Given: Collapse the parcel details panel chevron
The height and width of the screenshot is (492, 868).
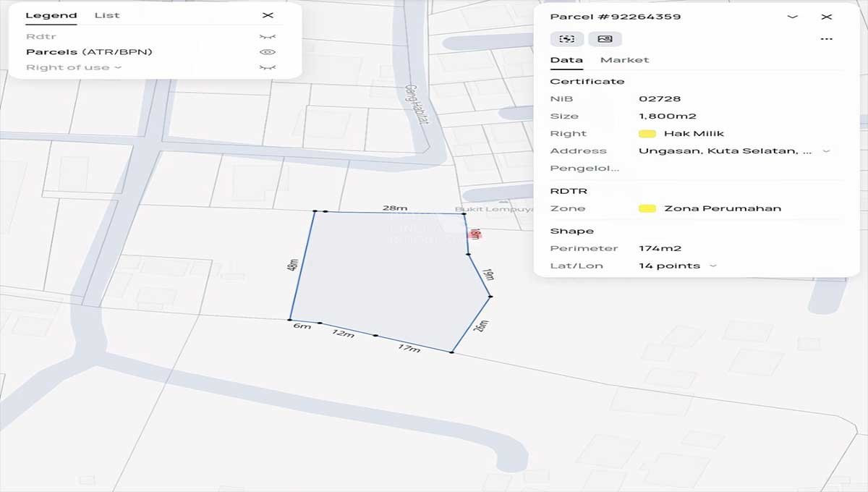Looking at the screenshot, I should point(792,17).
